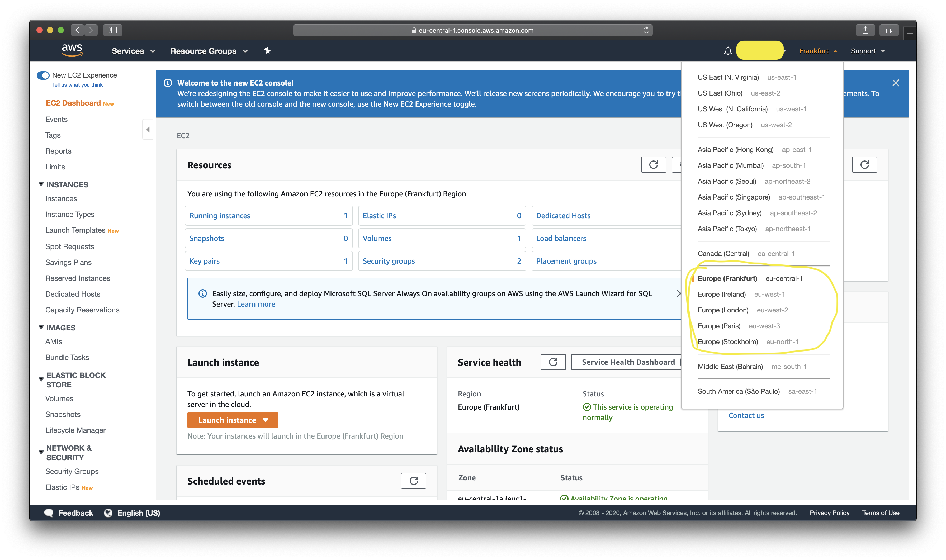Click refresh icon in right side panel
This screenshot has height=560, width=946.
coord(864,164)
